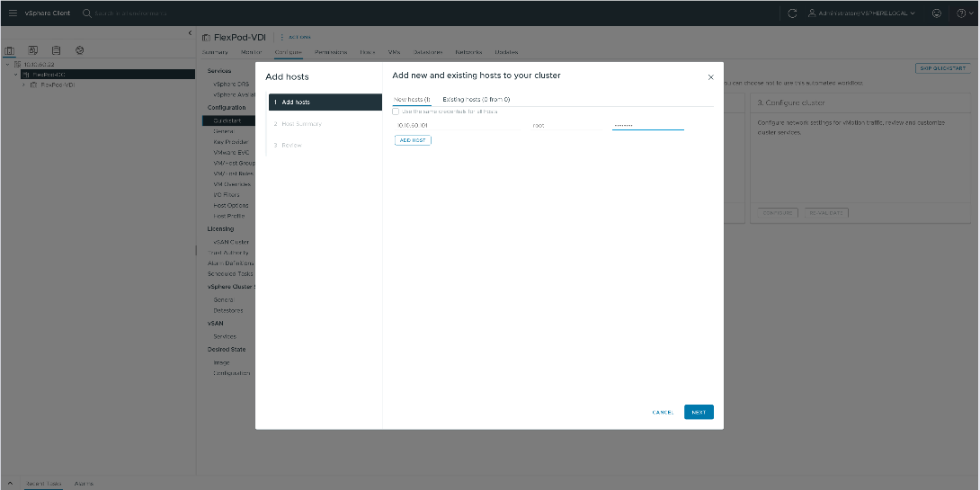Select FlexPod-DC in the inventory tree
This screenshot has height=490, width=980.
[x=49, y=75]
